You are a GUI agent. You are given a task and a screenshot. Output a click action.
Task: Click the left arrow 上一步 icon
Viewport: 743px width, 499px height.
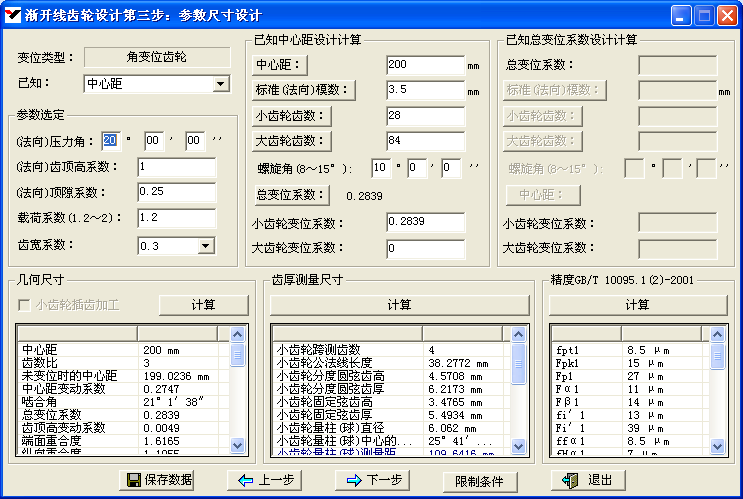point(246,480)
